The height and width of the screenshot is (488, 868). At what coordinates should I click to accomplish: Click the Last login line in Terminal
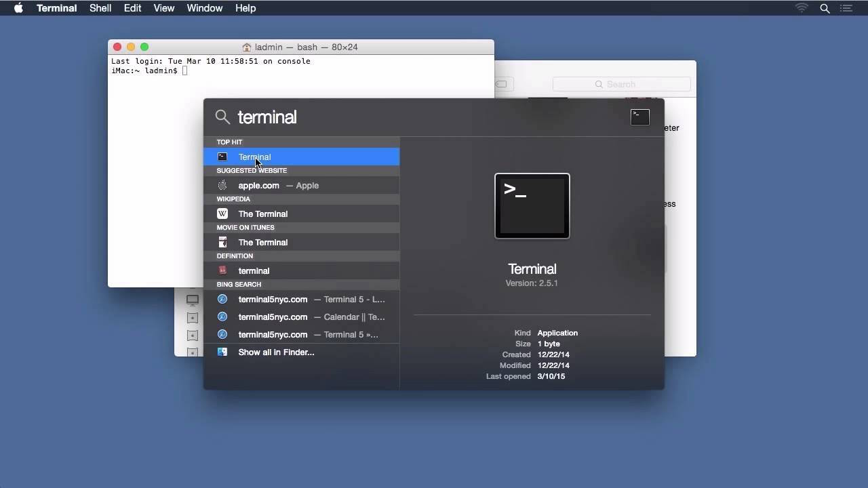point(211,61)
